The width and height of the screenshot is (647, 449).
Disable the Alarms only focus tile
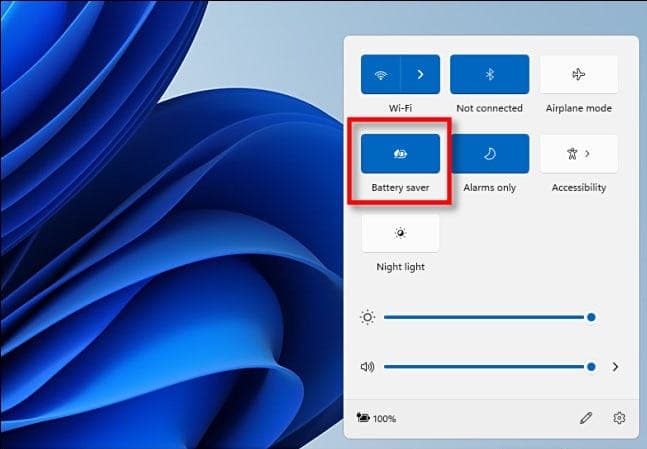tap(489, 154)
